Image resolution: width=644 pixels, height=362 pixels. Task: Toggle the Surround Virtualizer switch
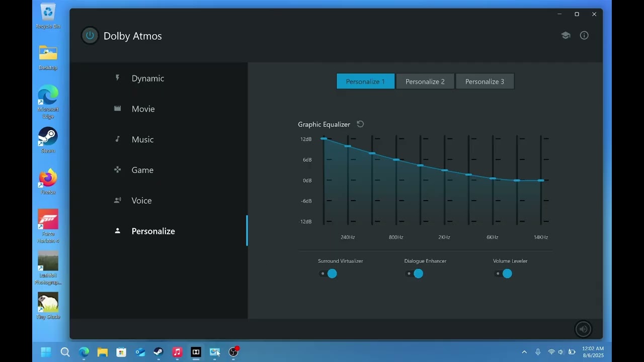tap(329, 274)
